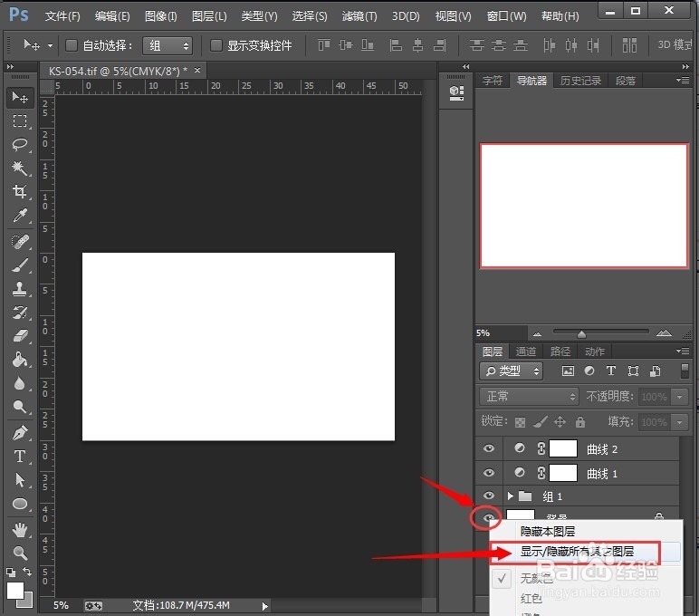The width and height of the screenshot is (699, 616).
Task: Select the Eyedropper tool
Action: (20, 216)
